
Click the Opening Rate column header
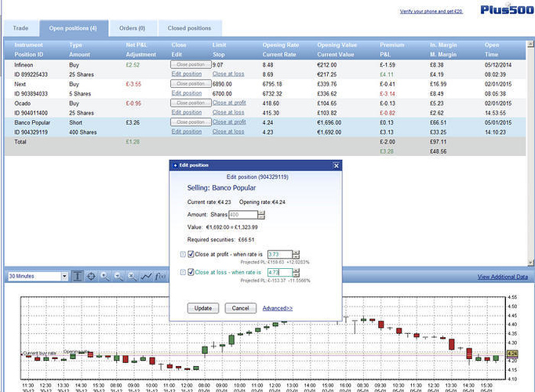coord(281,45)
